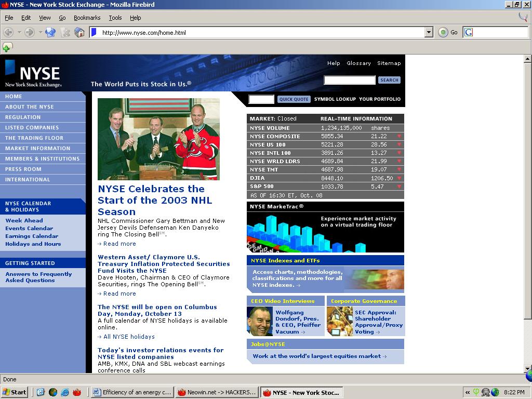Open the View menu

pyautogui.click(x=45, y=18)
